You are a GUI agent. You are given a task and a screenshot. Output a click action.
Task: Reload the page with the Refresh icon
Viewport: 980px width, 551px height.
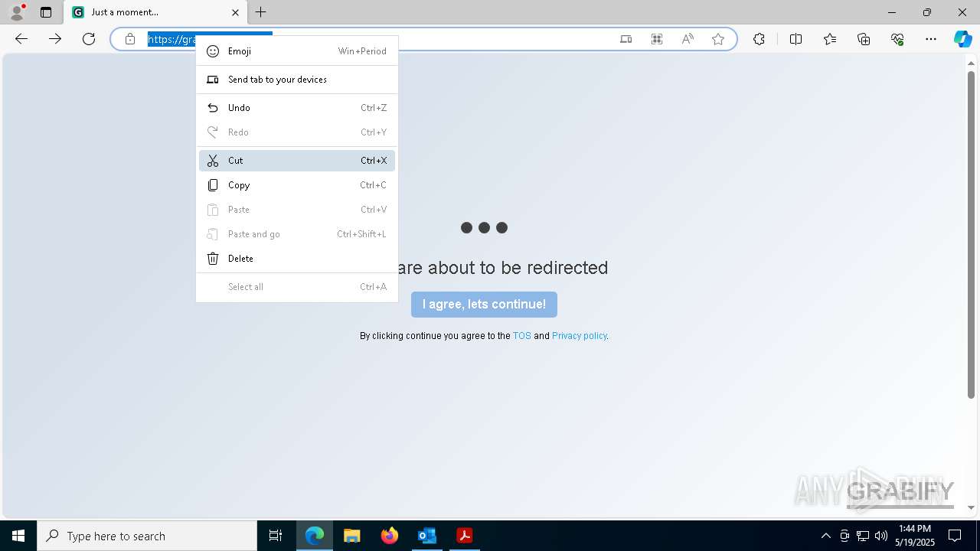click(x=89, y=39)
